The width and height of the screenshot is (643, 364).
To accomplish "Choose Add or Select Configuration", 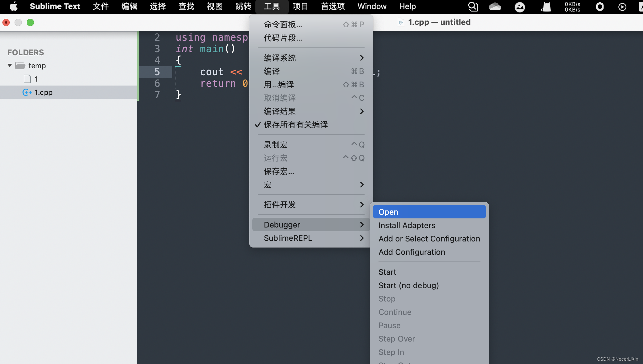I will point(429,239).
